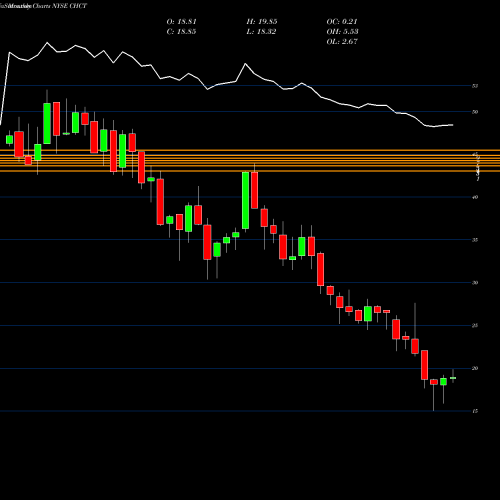Click the 35 price axis label

pos(475,240)
